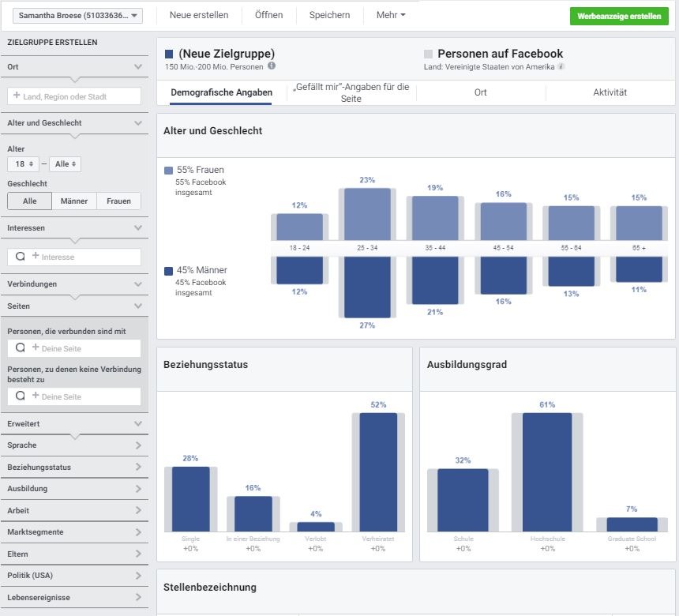The width and height of the screenshot is (679, 616).
Task: Expand the Sprache option
Action: pyautogui.click(x=74, y=445)
